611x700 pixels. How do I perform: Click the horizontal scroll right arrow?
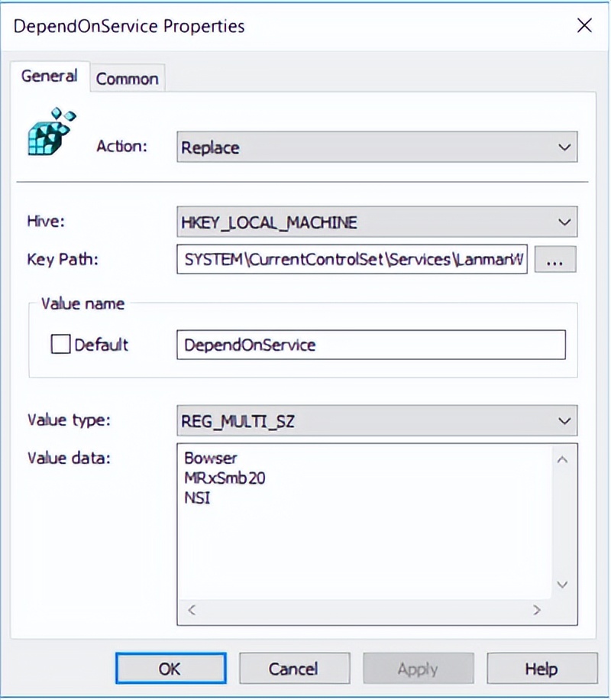pos(539,610)
